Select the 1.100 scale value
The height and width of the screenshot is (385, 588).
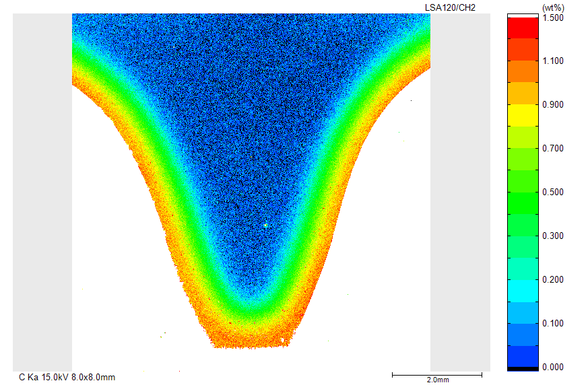553,61
